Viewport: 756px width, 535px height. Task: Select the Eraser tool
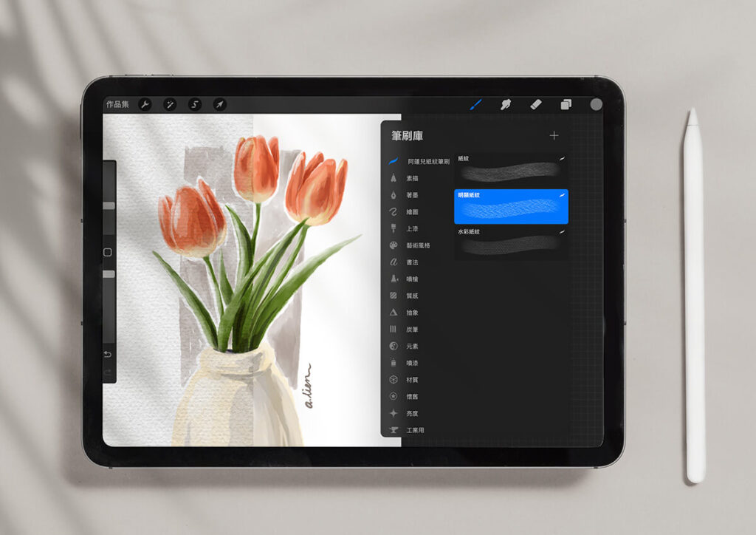click(536, 104)
